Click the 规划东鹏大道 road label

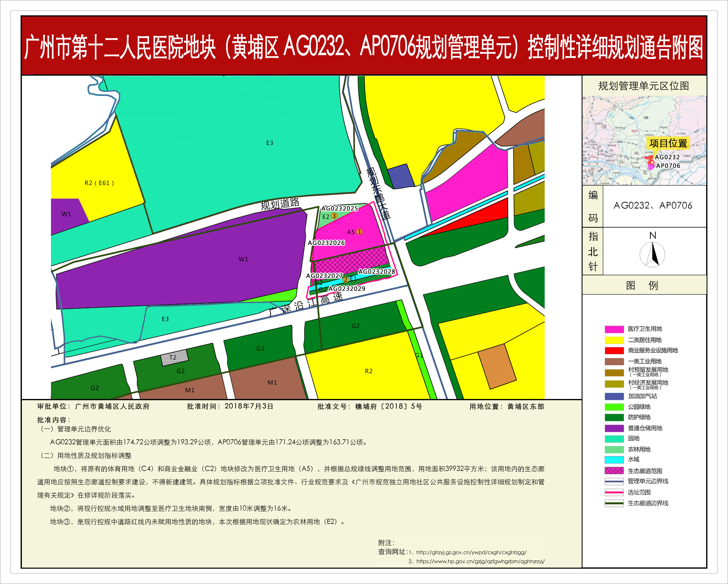click(378, 194)
